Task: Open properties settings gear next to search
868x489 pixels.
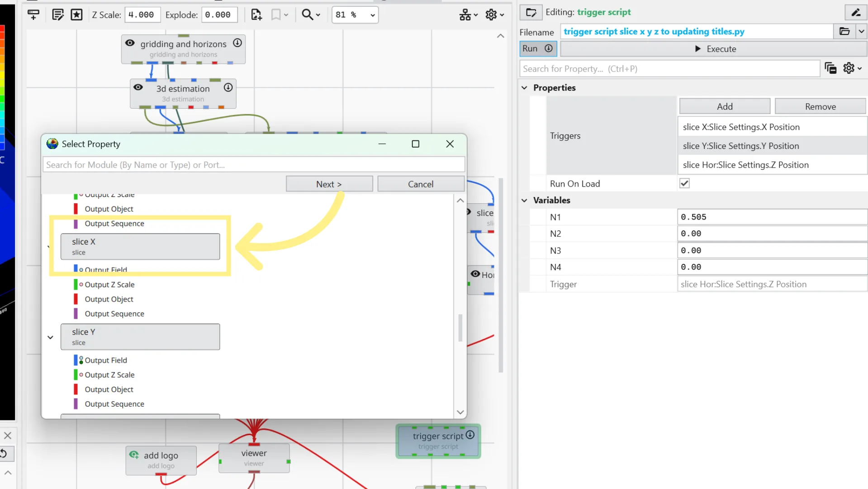Action: 852,68
